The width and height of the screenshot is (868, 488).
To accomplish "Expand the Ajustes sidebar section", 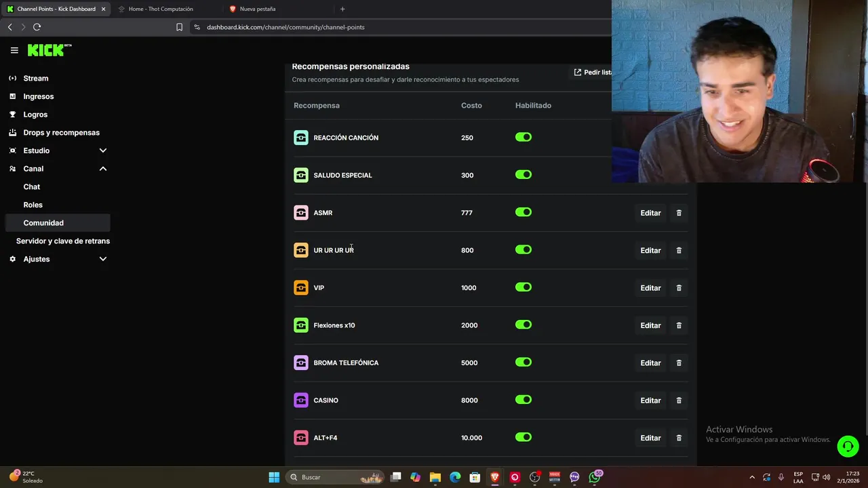I will [x=103, y=259].
